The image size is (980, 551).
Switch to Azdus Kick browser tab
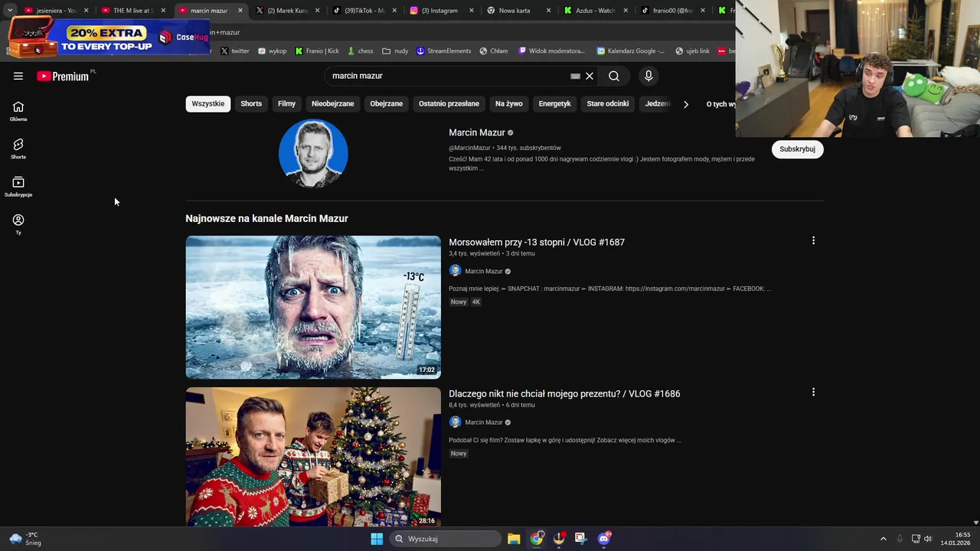tap(596, 11)
